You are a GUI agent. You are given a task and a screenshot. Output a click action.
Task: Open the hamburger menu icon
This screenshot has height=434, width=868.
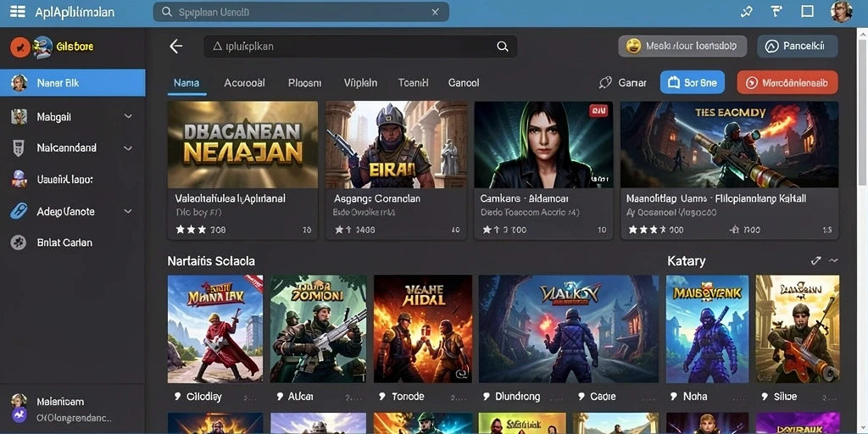tap(18, 12)
